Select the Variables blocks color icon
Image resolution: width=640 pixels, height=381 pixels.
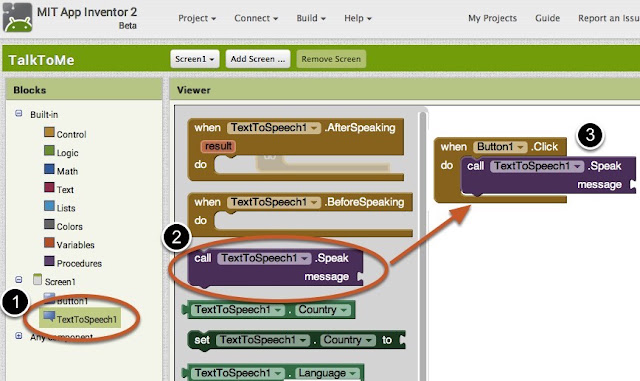(49, 243)
